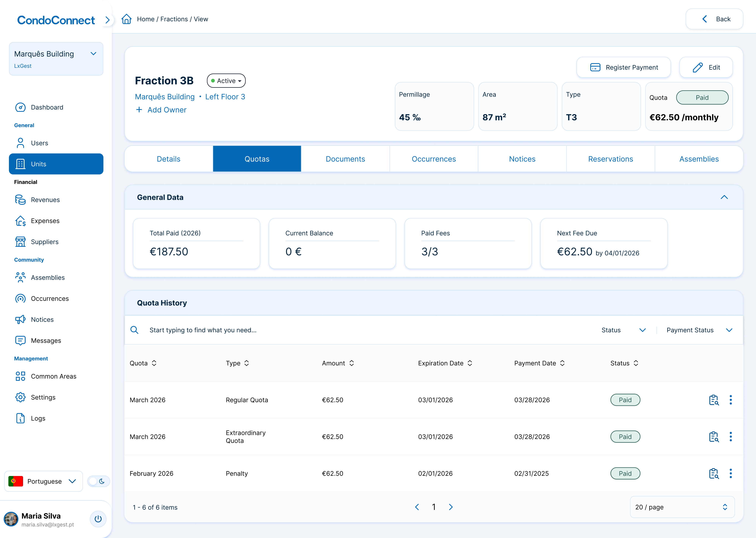
Task: Open more options for the February 2026 Penalty row
Action: (731, 473)
